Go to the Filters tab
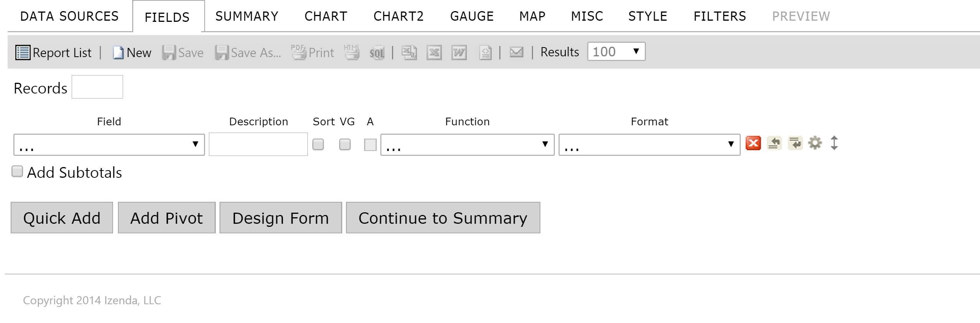The image size is (980, 323). pos(720,16)
